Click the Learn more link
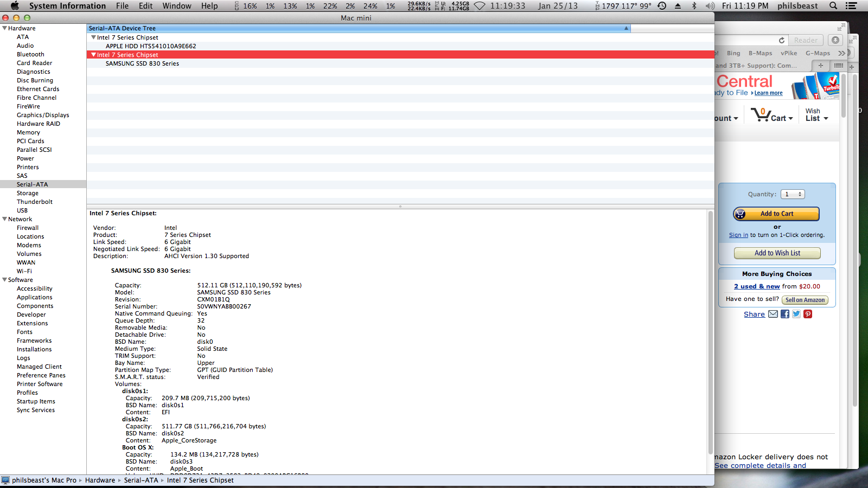The height and width of the screenshot is (488, 868). (x=768, y=93)
